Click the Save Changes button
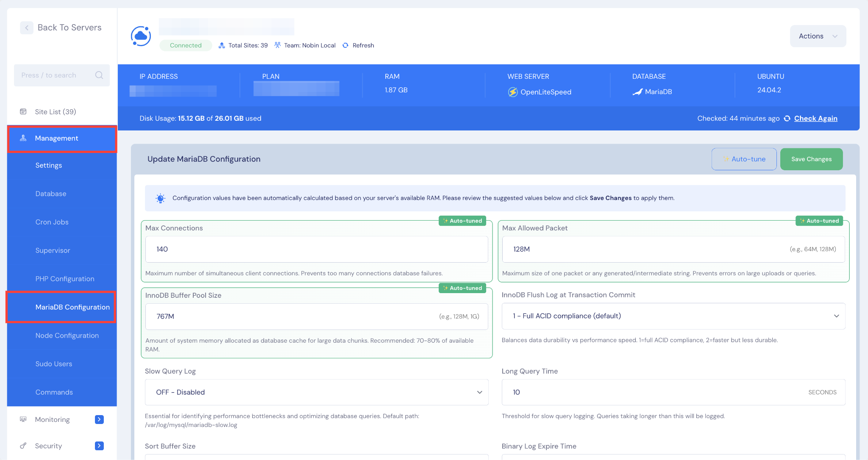This screenshot has width=868, height=460. pos(811,159)
